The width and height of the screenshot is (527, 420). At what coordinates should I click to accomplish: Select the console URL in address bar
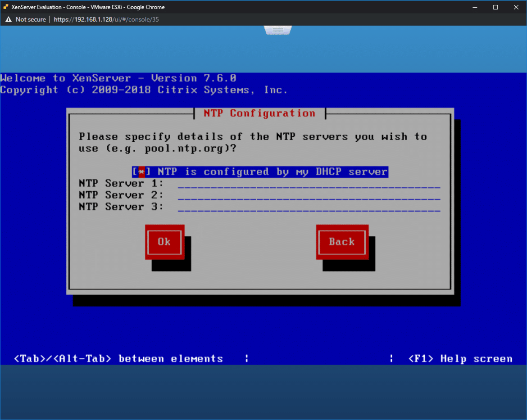(106, 19)
